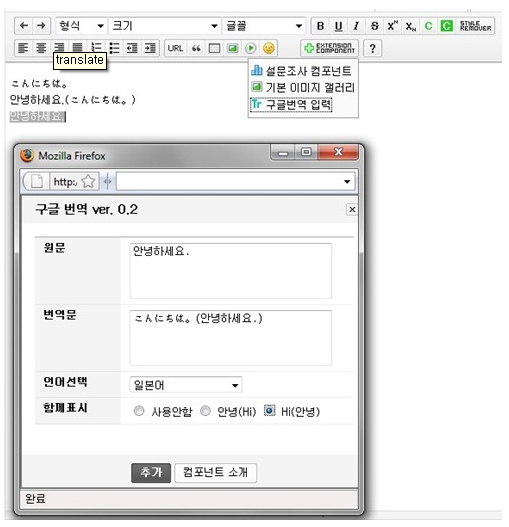Choose 기본 이미지 갤러리 from the menu

tap(303, 88)
